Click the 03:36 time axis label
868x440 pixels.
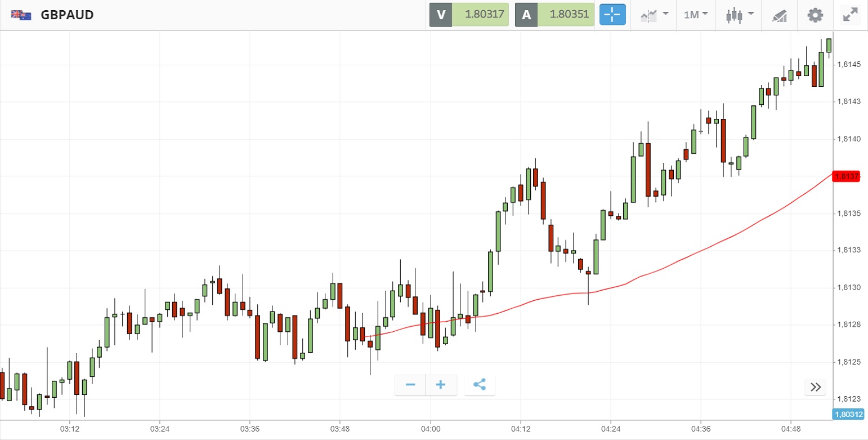click(250, 429)
